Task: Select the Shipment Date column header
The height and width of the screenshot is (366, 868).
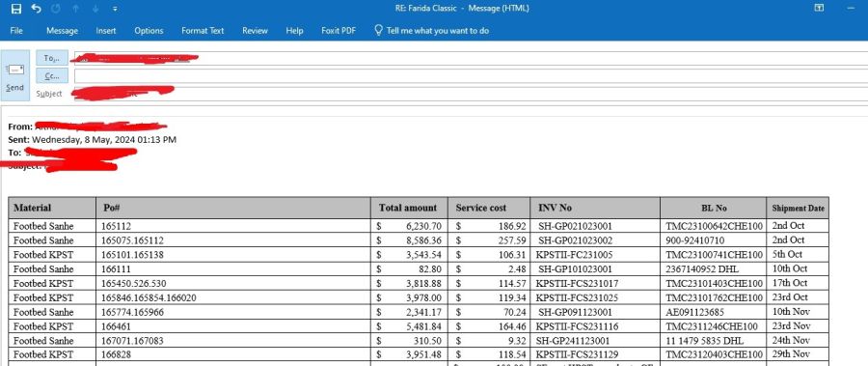Action: (x=799, y=209)
